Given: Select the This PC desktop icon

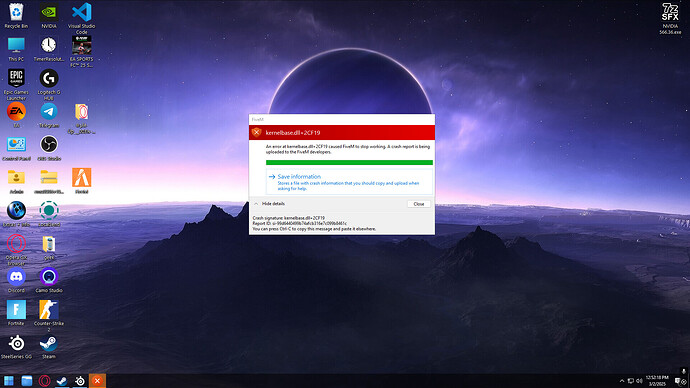Looking at the screenshot, I should pos(16,49).
